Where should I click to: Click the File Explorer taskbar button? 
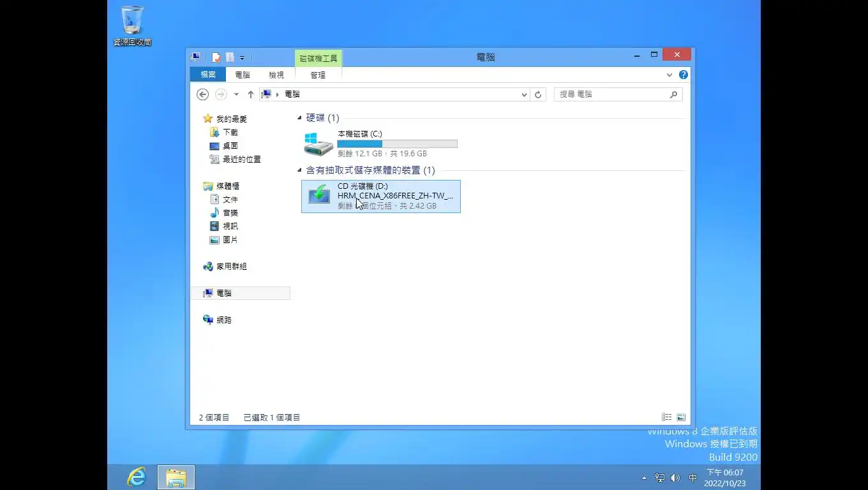click(176, 477)
